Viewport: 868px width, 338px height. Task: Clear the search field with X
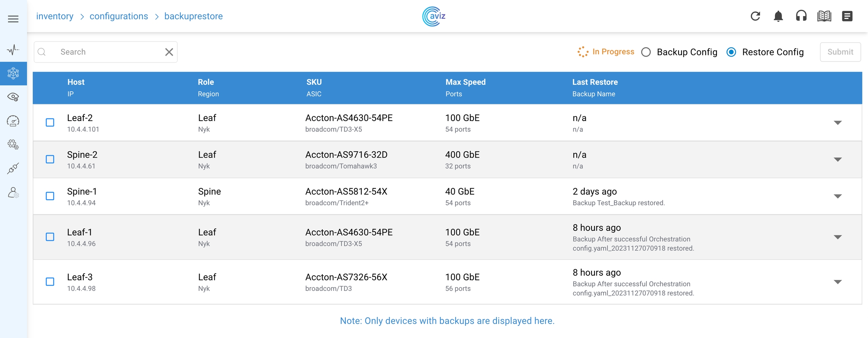pos(169,52)
